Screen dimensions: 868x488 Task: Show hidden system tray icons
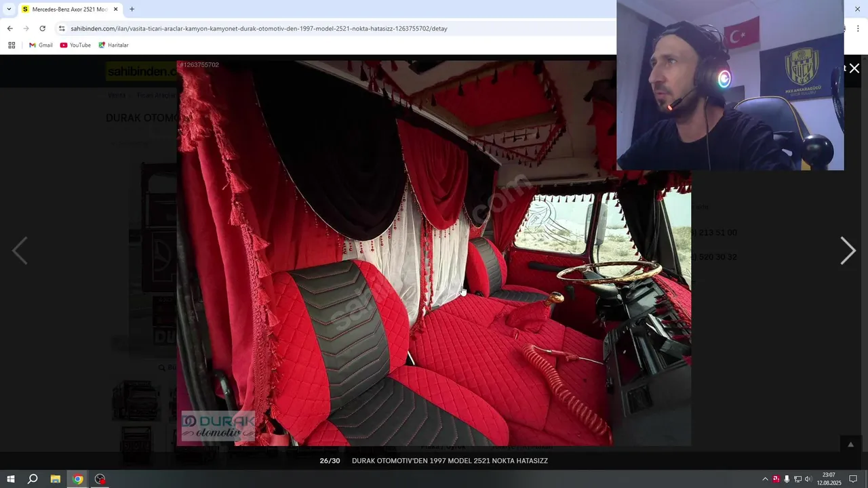coord(766,479)
